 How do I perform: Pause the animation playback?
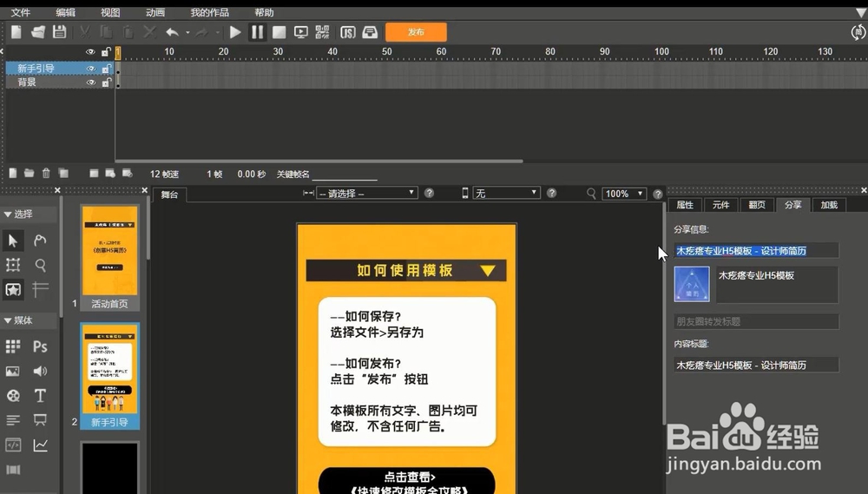(x=258, y=32)
